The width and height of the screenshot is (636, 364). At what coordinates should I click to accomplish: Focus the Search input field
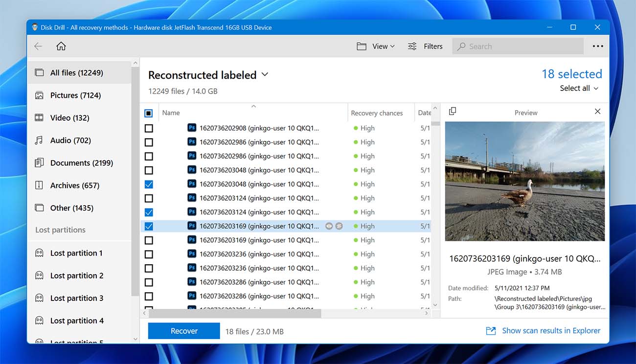(x=518, y=46)
